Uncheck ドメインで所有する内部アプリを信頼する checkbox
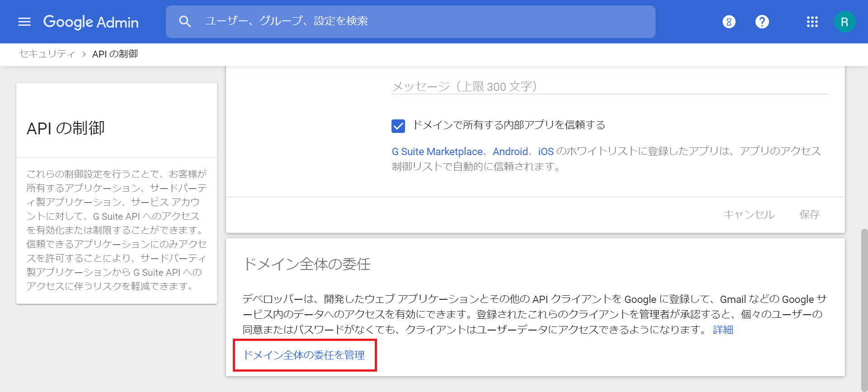 pos(398,126)
